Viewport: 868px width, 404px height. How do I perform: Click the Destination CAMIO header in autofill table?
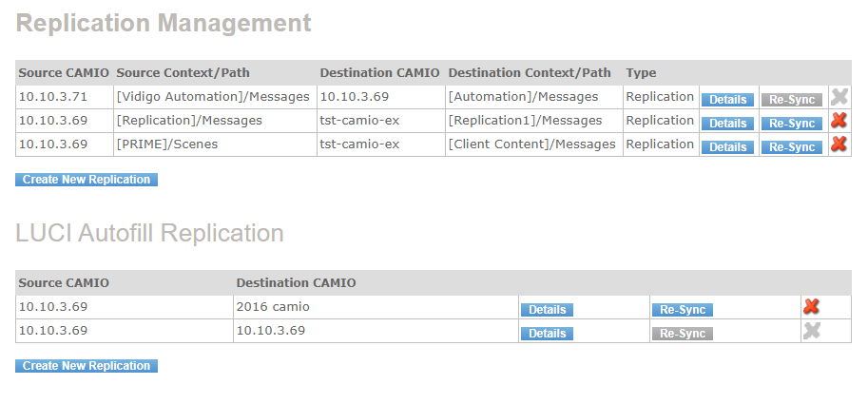point(296,282)
